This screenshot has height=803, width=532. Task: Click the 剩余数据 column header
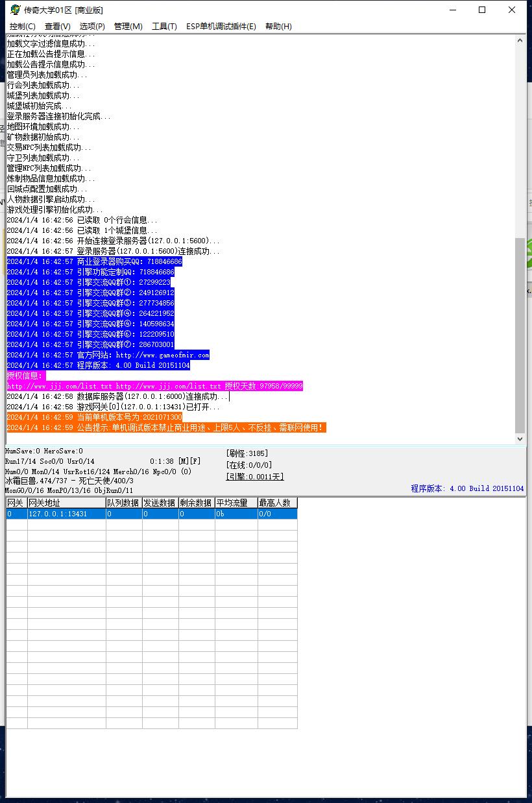[x=197, y=503]
